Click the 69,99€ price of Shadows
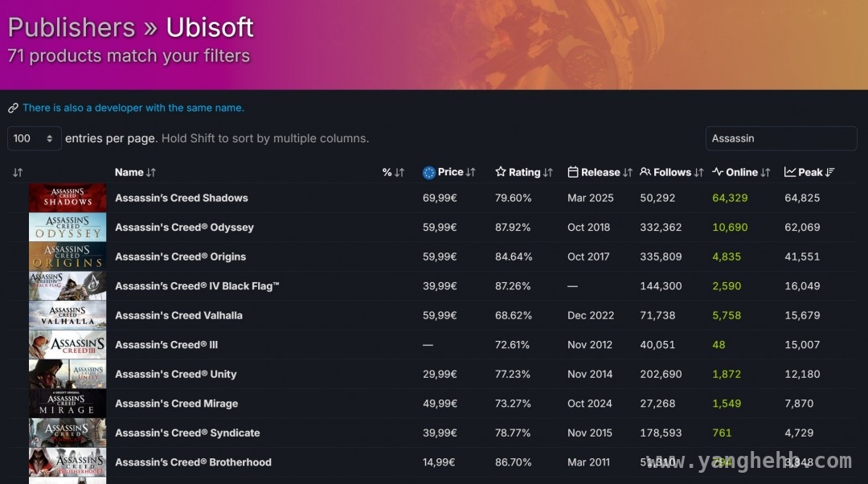 tap(440, 198)
